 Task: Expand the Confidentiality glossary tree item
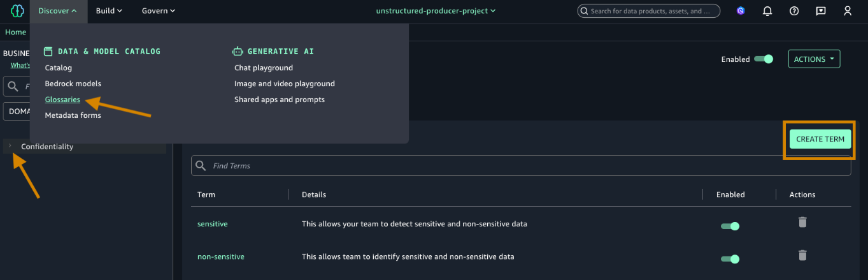tap(10, 146)
